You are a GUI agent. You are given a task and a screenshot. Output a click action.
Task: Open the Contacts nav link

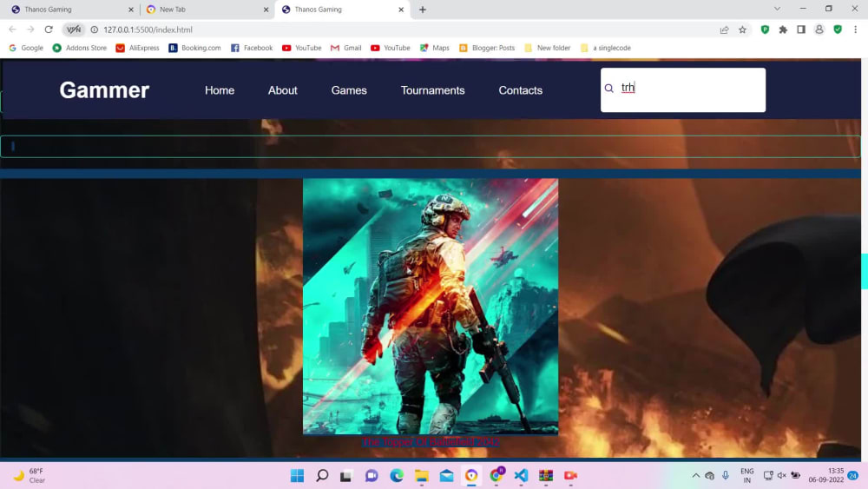(520, 90)
